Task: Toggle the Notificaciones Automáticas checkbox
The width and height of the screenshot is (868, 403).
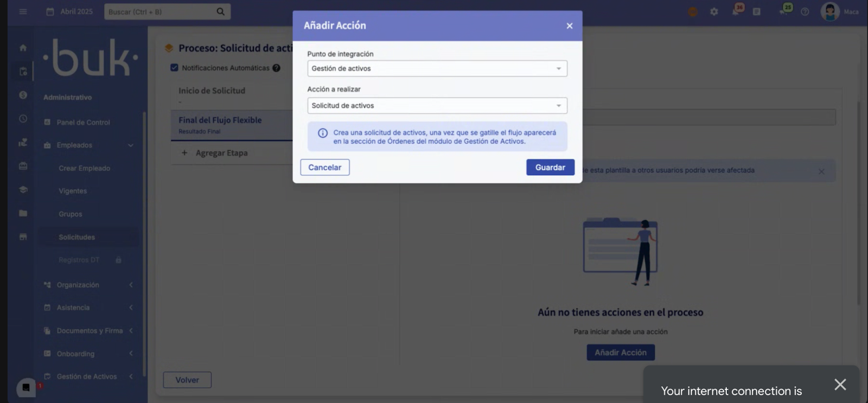Action: 174,68
